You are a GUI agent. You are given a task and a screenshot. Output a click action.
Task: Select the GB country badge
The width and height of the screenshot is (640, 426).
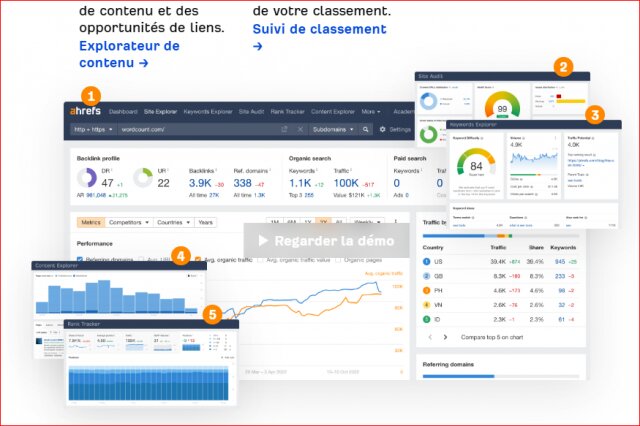pyautogui.click(x=427, y=276)
